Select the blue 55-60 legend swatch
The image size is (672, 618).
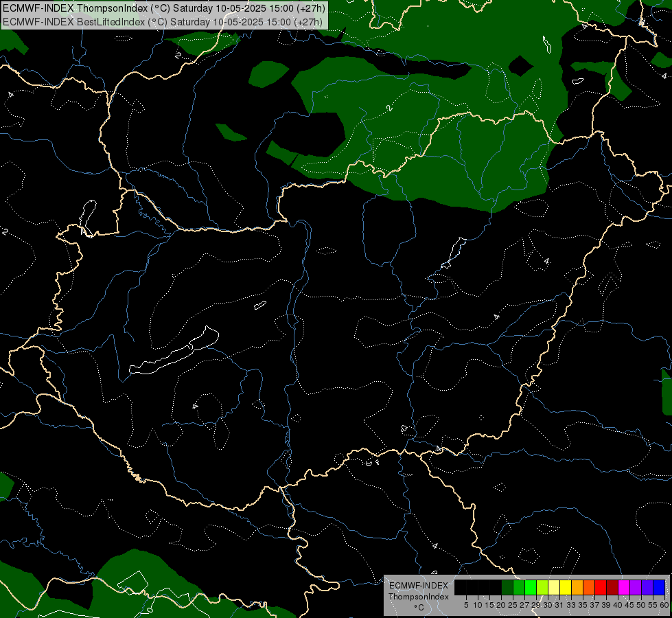659,587
